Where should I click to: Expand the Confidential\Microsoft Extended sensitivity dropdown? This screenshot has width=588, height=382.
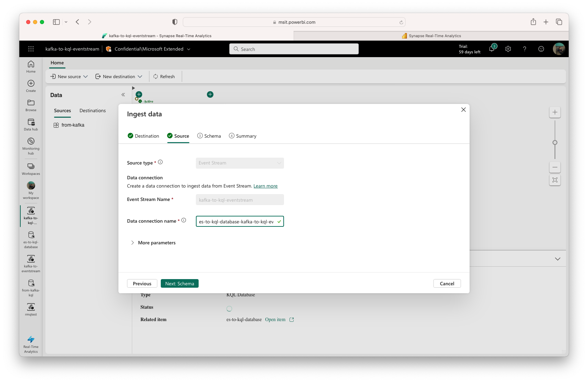(189, 49)
